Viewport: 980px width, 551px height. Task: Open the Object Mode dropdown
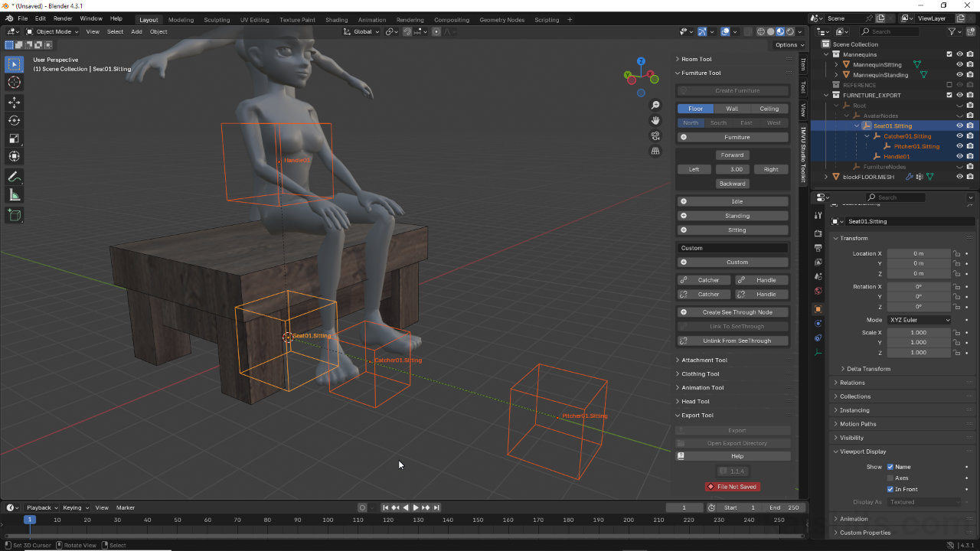click(x=52, y=31)
